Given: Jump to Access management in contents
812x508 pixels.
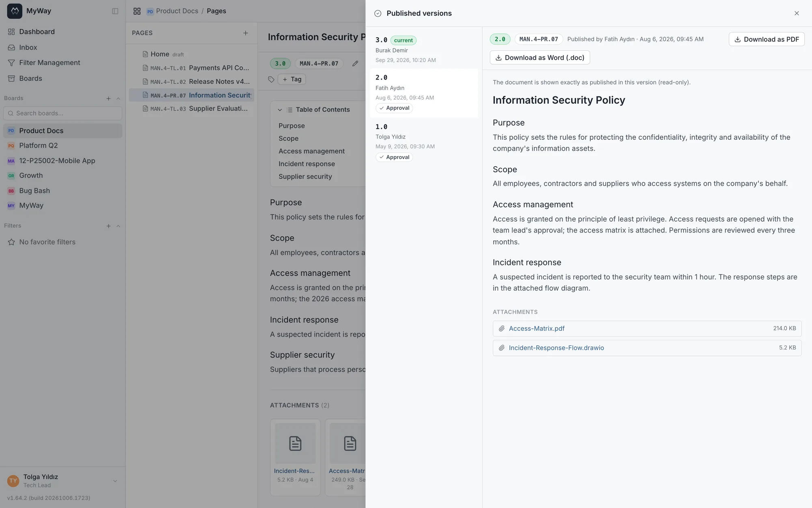Looking at the screenshot, I should tap(311, 151).
